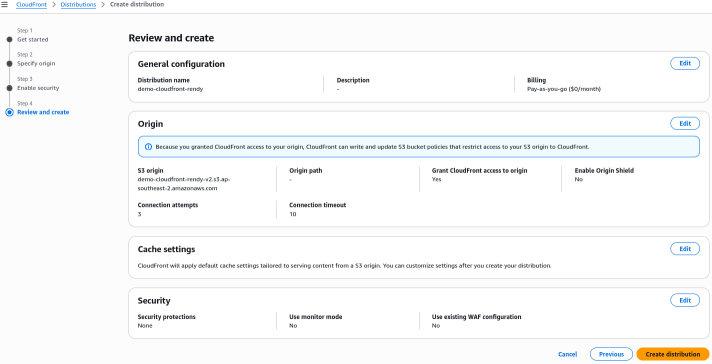Click the Enable Origin Shield label

click(x=604, y=171)
